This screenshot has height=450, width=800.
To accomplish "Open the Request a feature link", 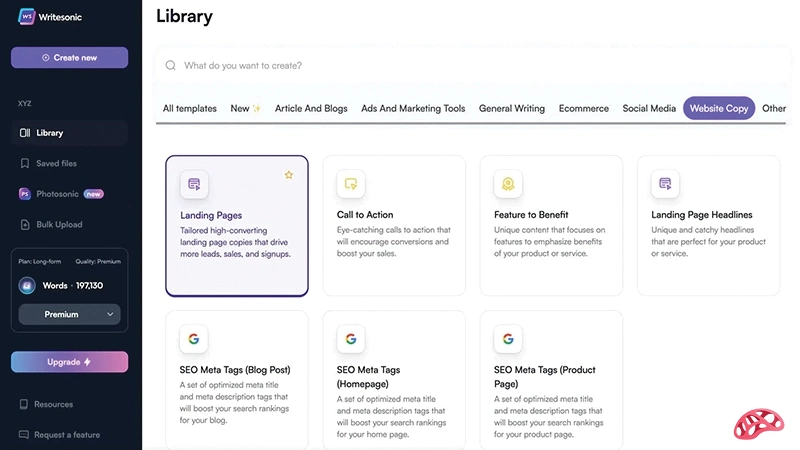I will pos(66,435).
